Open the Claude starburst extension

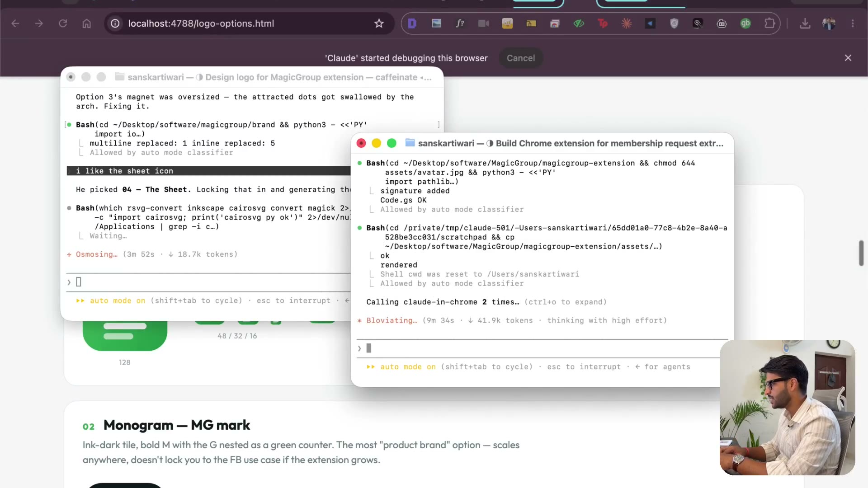(627, 23)
